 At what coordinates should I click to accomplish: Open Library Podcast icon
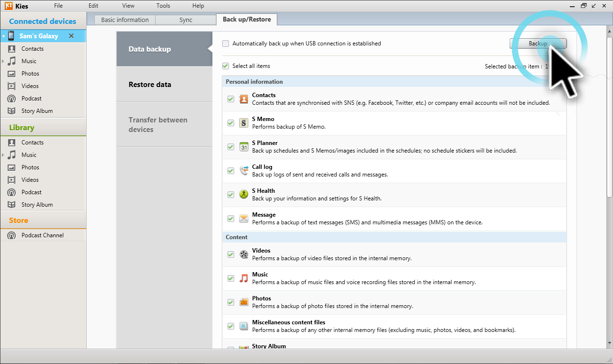(x=12, y=192)
